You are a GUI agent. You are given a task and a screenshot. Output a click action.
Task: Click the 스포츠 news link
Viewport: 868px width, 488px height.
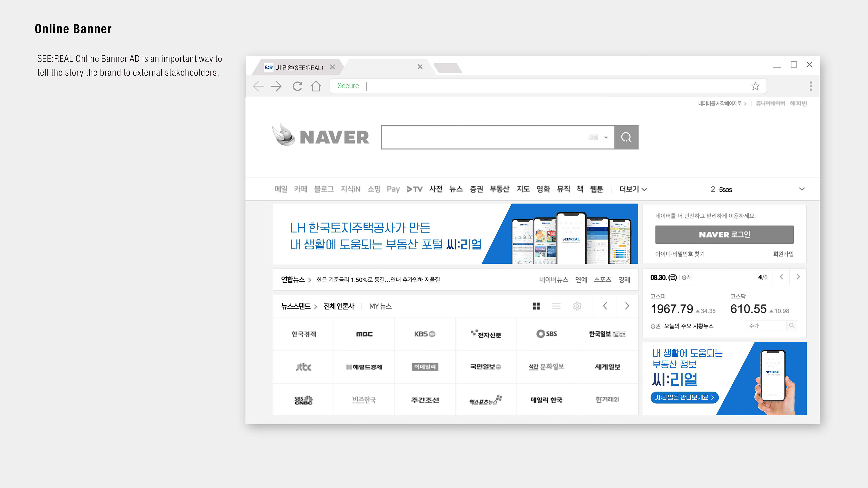coord(602,279)
